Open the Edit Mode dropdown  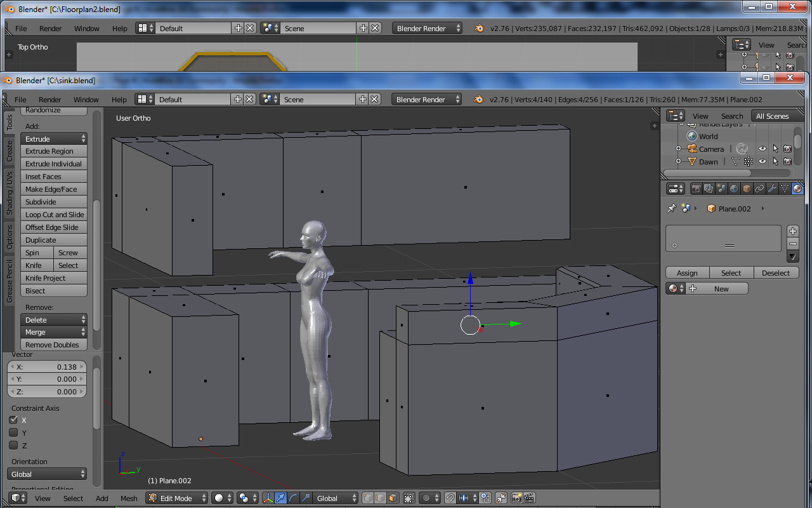pyautogui.click(x=177, y=498)
